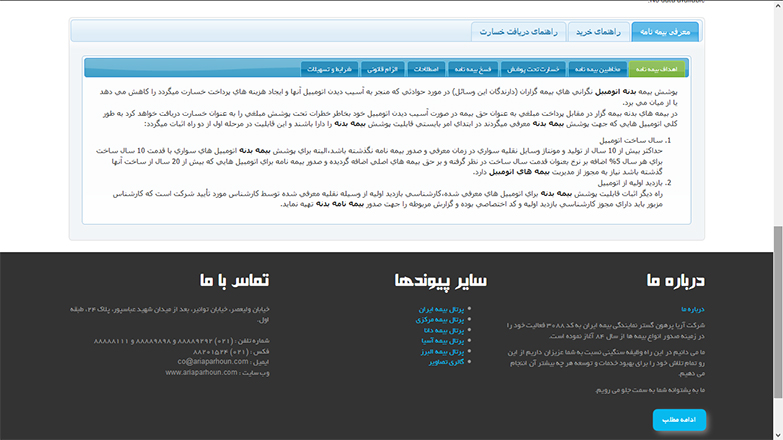Click the سایر پیوندها heading

[x=440, y=280]
